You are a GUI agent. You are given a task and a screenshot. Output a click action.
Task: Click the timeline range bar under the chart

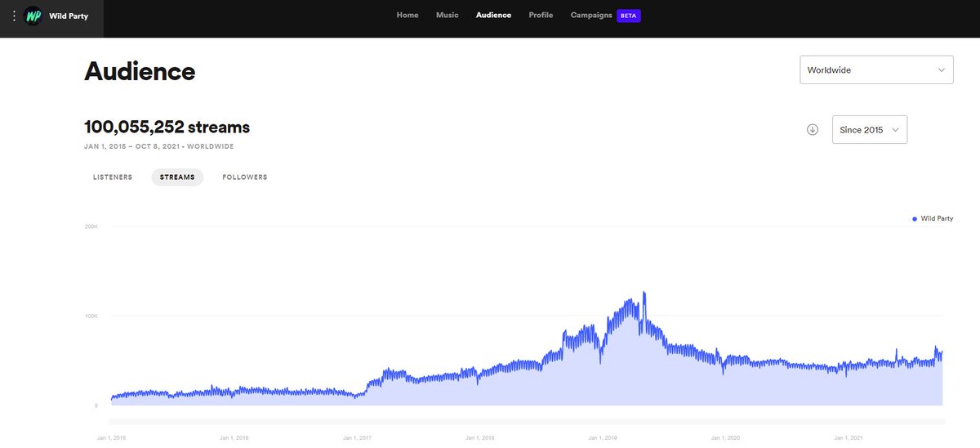[528, 422]
